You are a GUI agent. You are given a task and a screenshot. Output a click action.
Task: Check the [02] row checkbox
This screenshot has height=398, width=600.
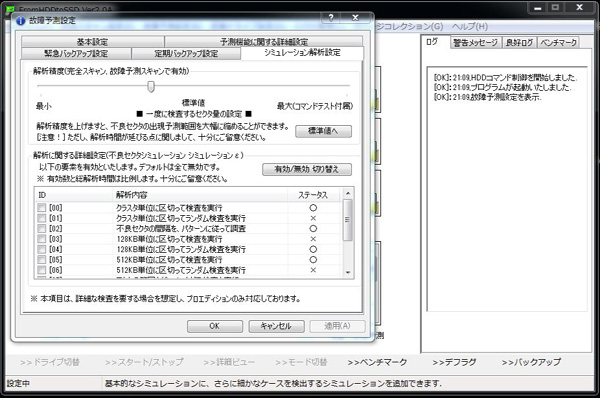(42, 228)
